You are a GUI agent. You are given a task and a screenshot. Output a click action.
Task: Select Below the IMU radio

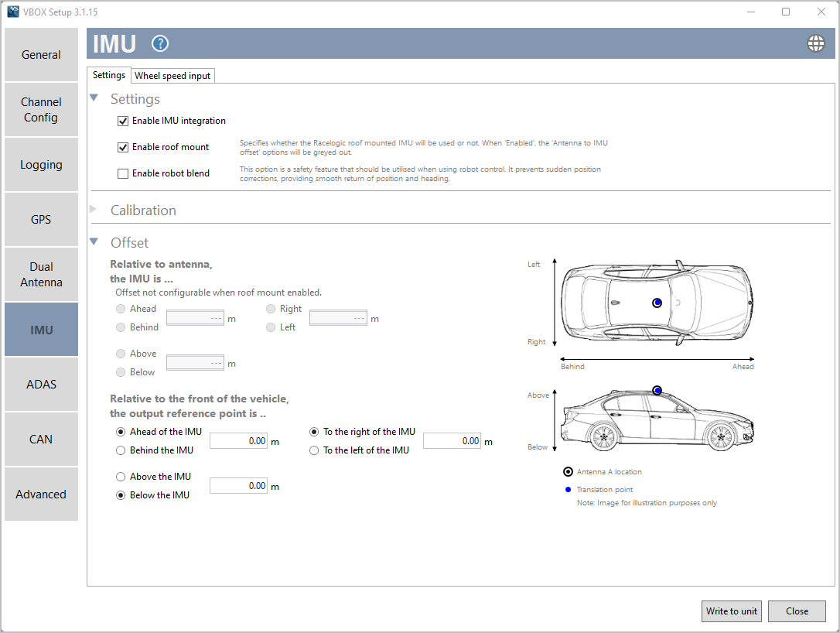pyautogui.click(x=121, y=495)
